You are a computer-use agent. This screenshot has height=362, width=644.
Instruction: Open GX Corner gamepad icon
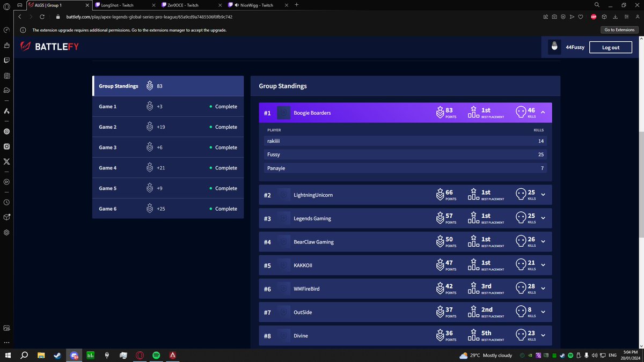[x=19, y=5]
